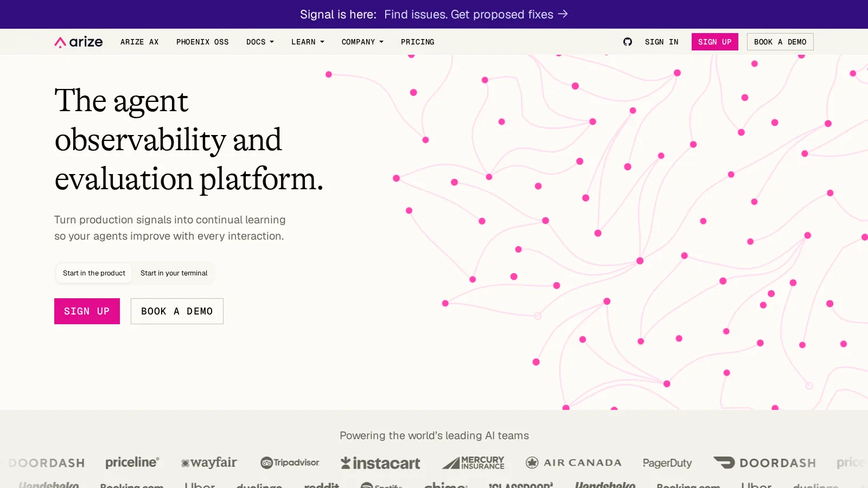This screenshot has height=488, width=868.
Task: Select the hero Book a Demo button
Action: point(177,311)
